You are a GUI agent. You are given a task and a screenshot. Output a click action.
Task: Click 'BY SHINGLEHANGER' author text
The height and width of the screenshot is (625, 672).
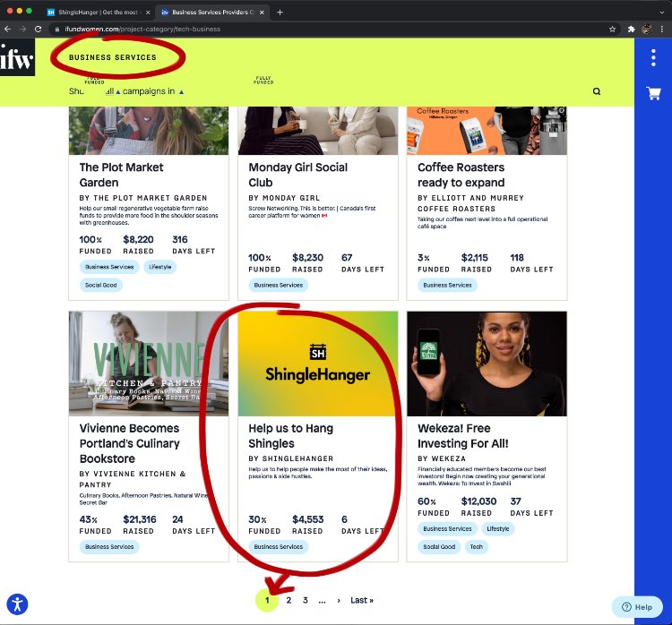(x=290, y=458)
